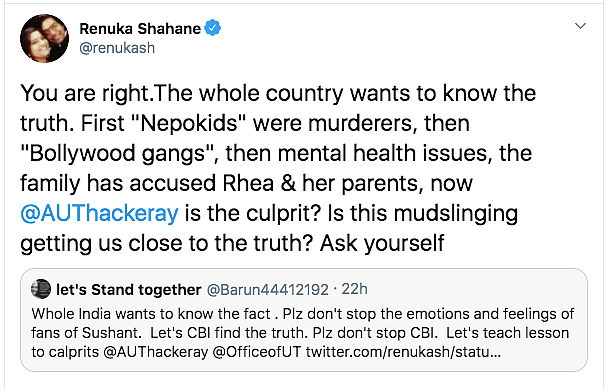Click the 22h timestamp on quoted tweet
The height and width of the screenshot is (389, 610).
point(354,289)
